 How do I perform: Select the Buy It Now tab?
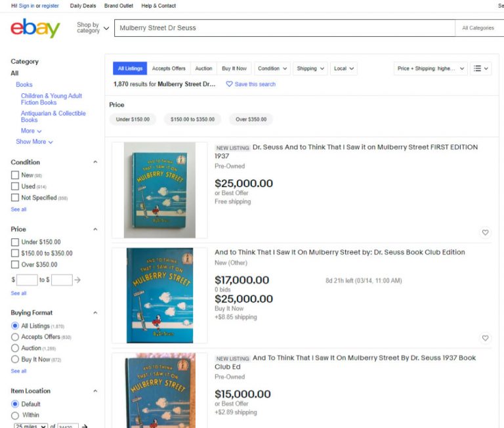[x=234, y=68]
